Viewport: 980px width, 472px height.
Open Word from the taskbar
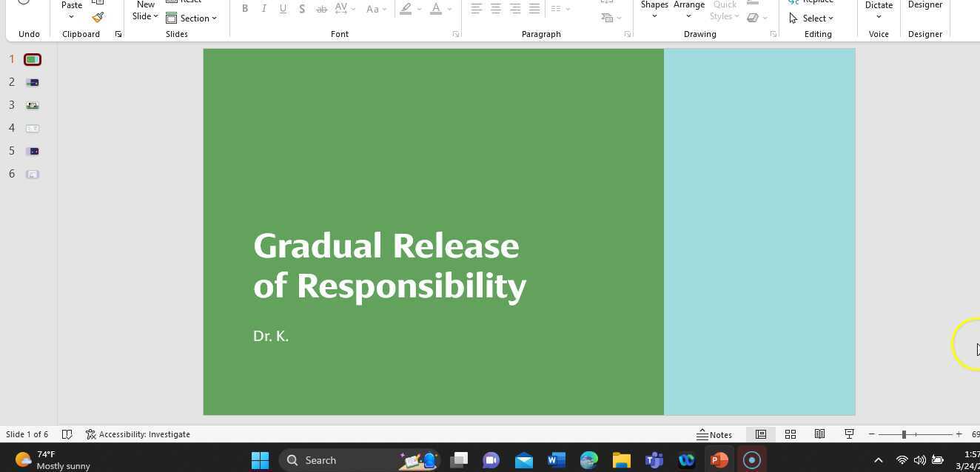pos(556,460)
